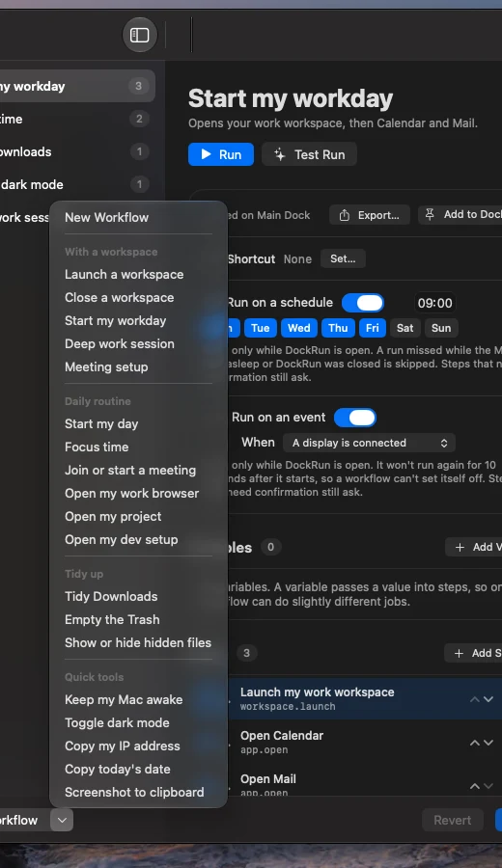
Task: Select the workday workflow in sidebar
Action: 77,87
